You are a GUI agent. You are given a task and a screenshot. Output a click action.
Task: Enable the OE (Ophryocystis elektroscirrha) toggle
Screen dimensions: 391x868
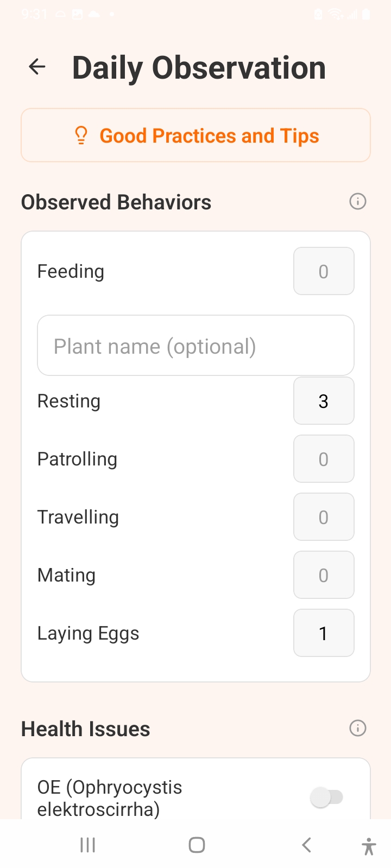[326, 797]
